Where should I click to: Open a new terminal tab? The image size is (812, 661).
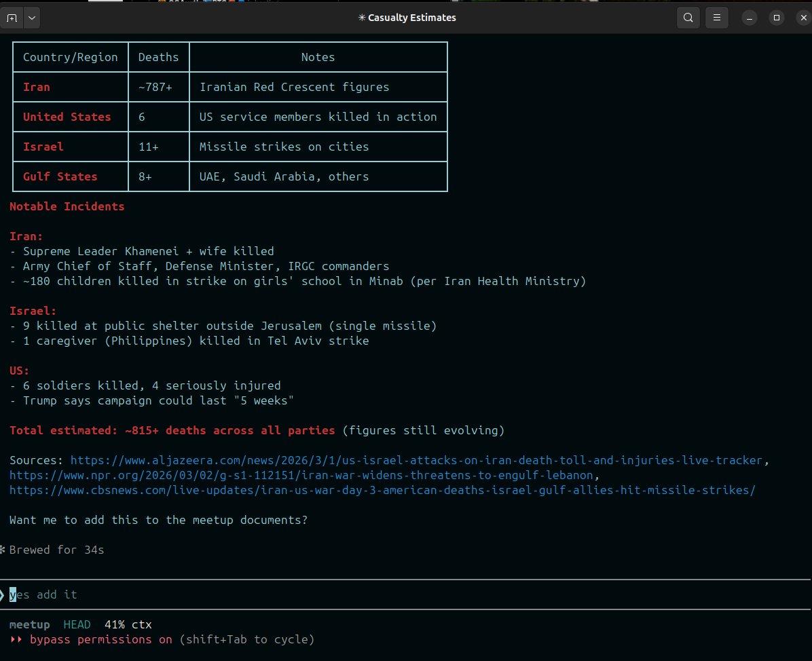[12, 18]
